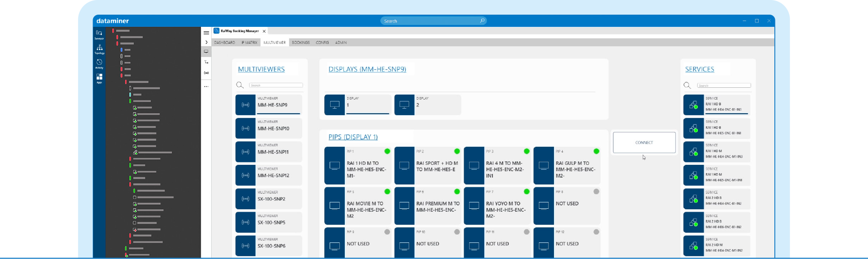The image size is (868, 259).
Task: Click the signal icon on SX-100-SNP6 card
Action: (245, 246)
